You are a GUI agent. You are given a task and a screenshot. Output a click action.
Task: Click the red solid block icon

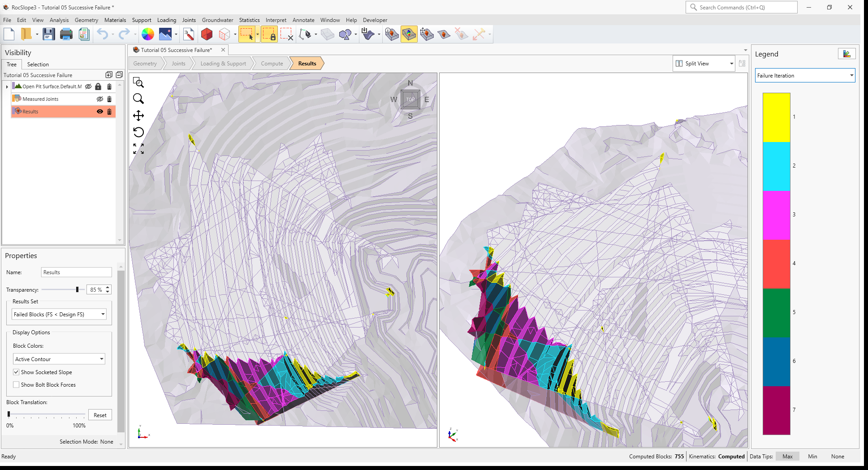(x=207, y=34)
